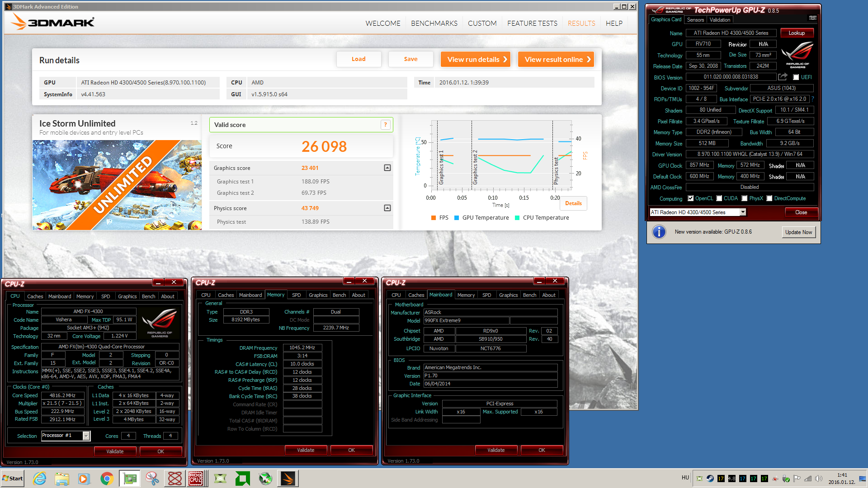Open Action Center flag tray icon
Screen dimensions: 868x488
tap(797, 479)
